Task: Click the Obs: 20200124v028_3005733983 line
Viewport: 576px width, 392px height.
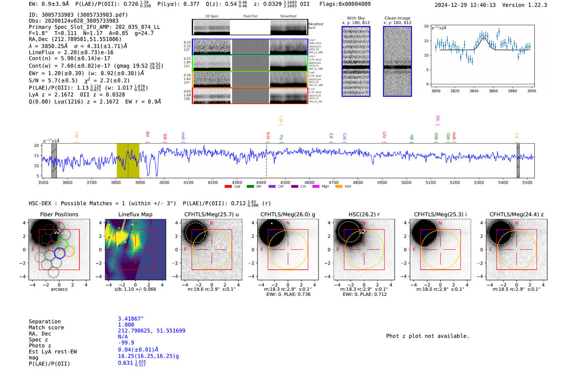Action: 74,21
